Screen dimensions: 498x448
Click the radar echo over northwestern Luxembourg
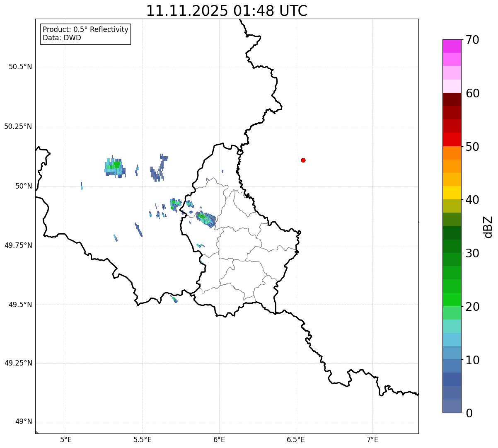point(205,218)
